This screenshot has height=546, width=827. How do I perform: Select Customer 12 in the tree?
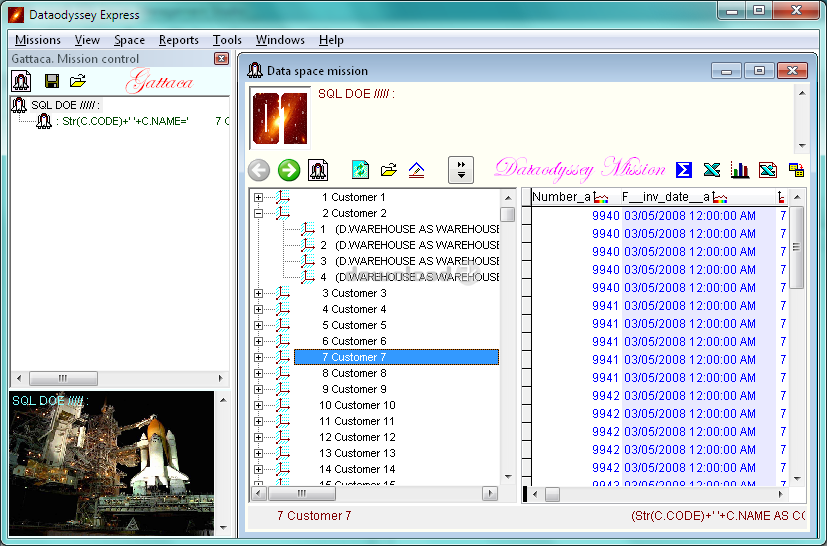pos(357,437)
